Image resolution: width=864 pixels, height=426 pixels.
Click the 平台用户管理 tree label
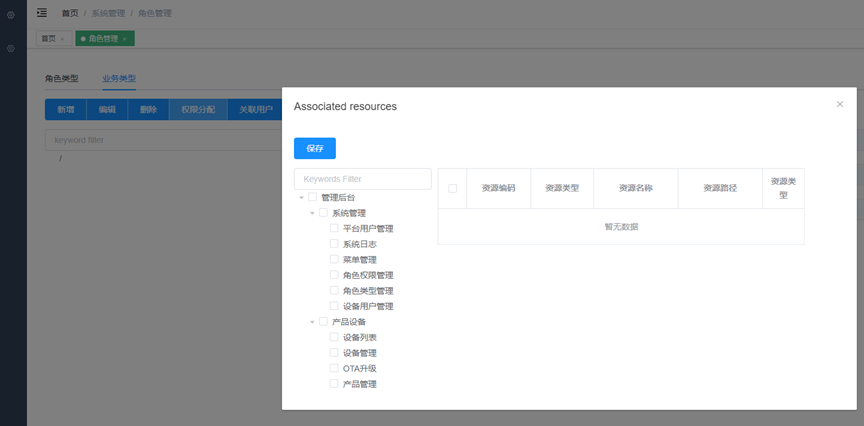[x=368, y=229]
